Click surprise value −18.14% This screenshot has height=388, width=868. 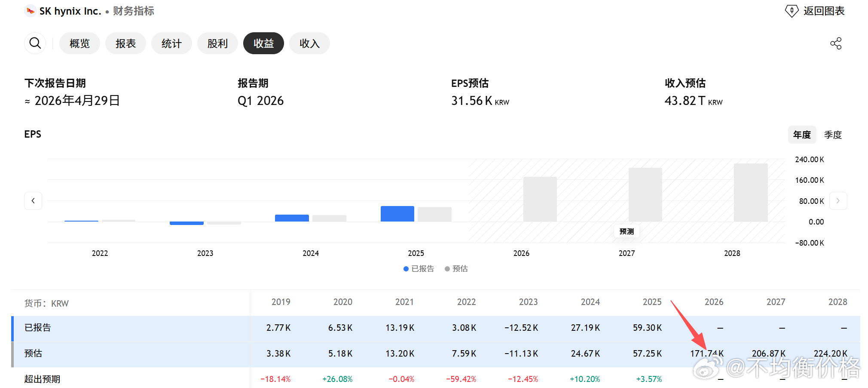(275, 379)
